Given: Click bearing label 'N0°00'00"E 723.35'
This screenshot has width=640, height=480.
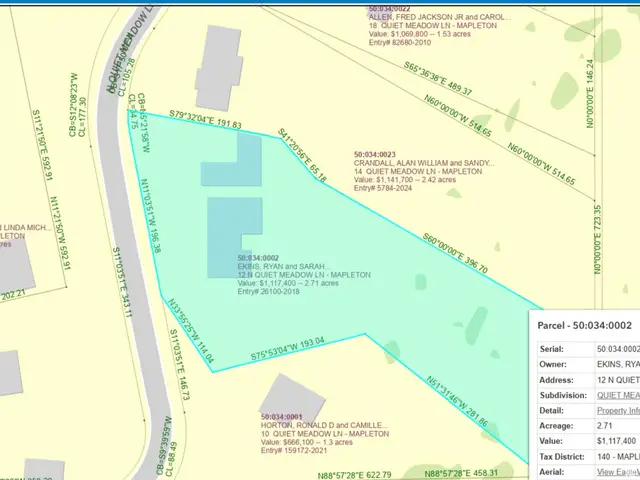Looking at the screenshot, I should 596,239.
